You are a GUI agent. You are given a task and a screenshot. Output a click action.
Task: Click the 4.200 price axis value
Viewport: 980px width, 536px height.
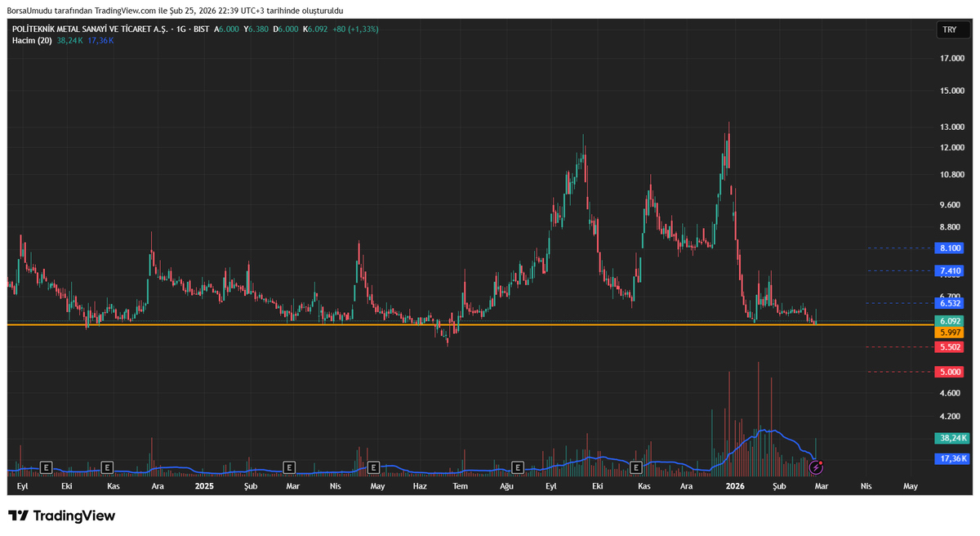[x=951, y=417]
